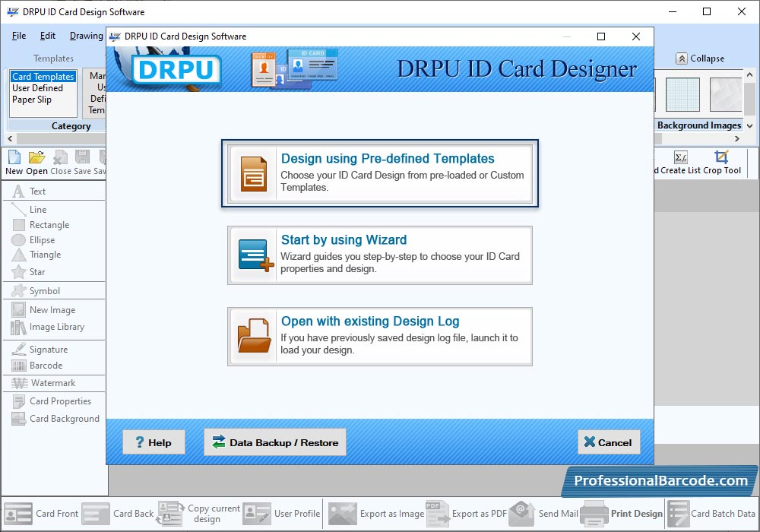Insert a New Image
This screenshot has width=760, height=532.
(43, 309)
